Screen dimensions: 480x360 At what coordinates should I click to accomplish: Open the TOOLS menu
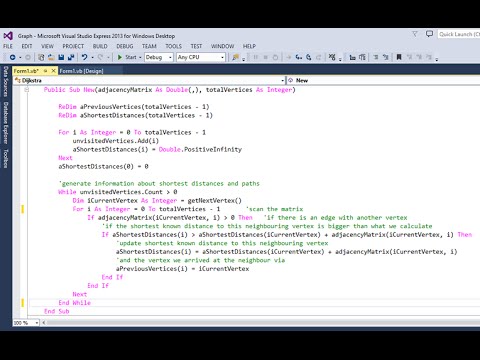pyautogui.click(x=174, y=46)
